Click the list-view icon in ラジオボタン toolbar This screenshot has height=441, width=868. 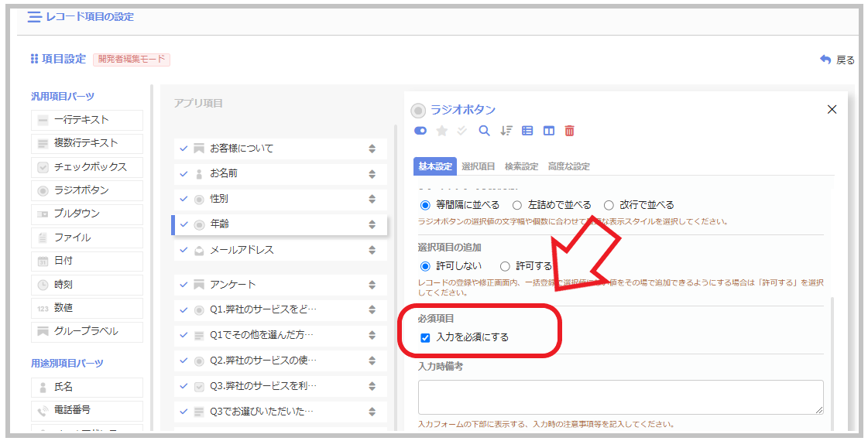pyautogui.click(x=527, y=131)
